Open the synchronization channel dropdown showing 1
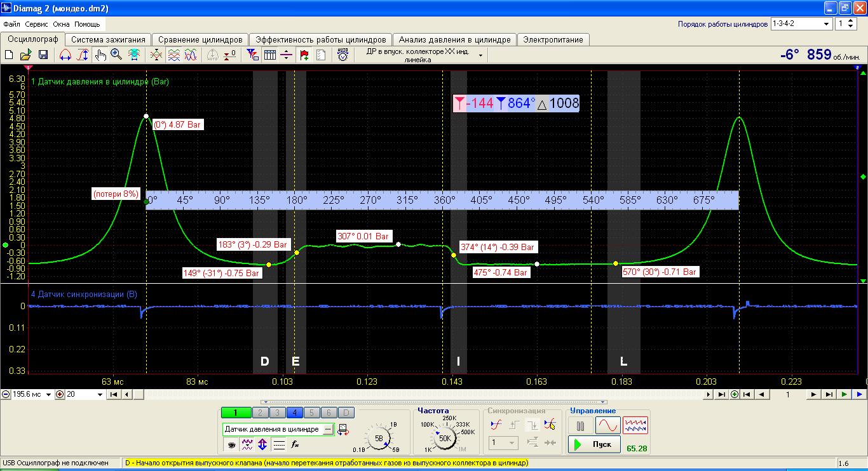 click(513, 442)
